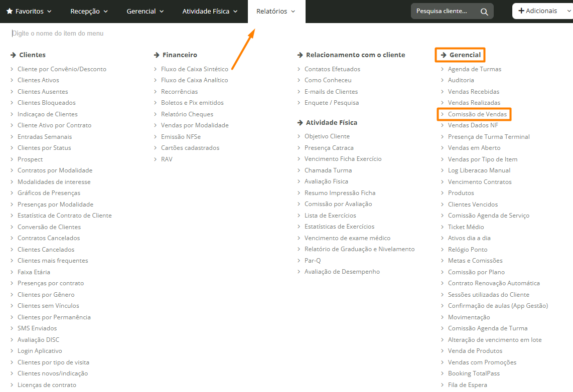The image size is (573, 392).
Task: Open Como Conheceu report
Action: [x=328, y=80]
